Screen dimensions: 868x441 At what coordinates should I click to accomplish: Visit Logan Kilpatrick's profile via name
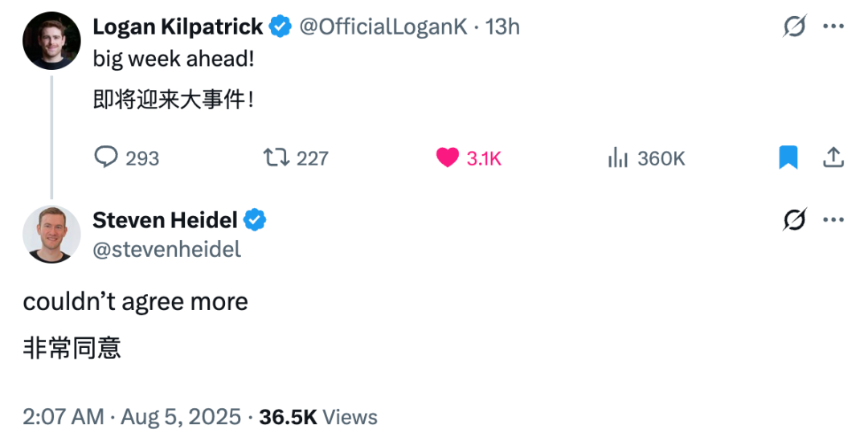click(178, 27)
